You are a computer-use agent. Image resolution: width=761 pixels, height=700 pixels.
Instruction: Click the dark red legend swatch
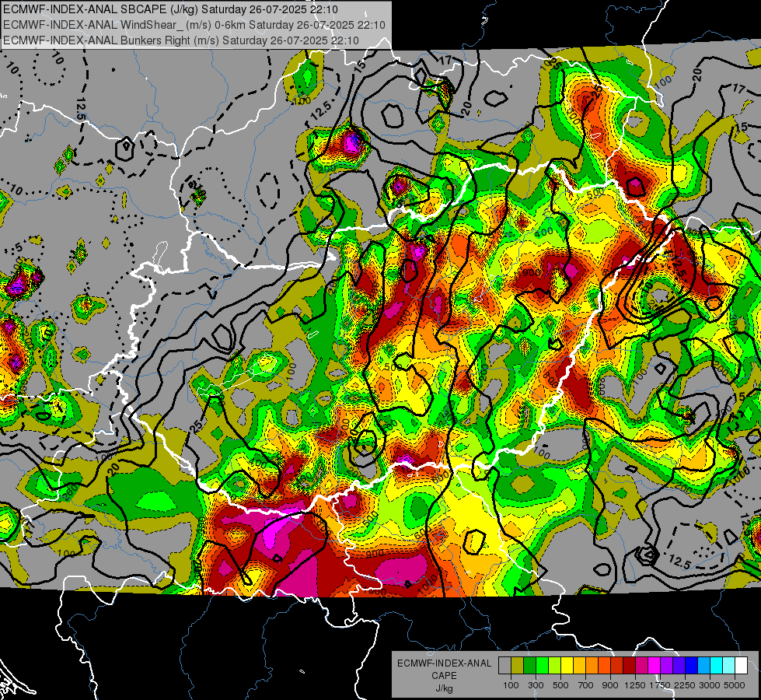coord(630,666)
